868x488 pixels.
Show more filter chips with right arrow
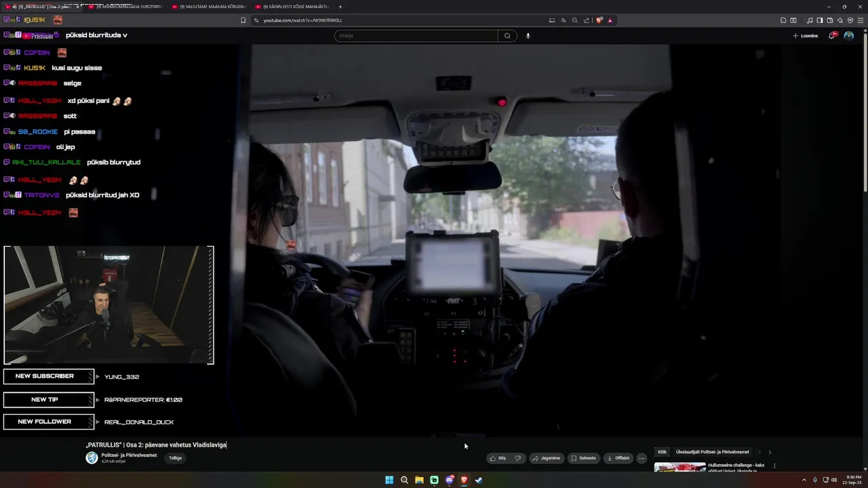click(x=770, y=452)
